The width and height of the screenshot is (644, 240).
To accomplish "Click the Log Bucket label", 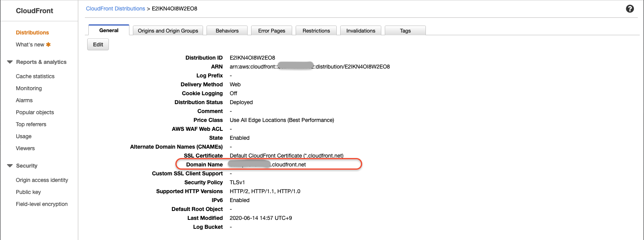I will point(208,227).
